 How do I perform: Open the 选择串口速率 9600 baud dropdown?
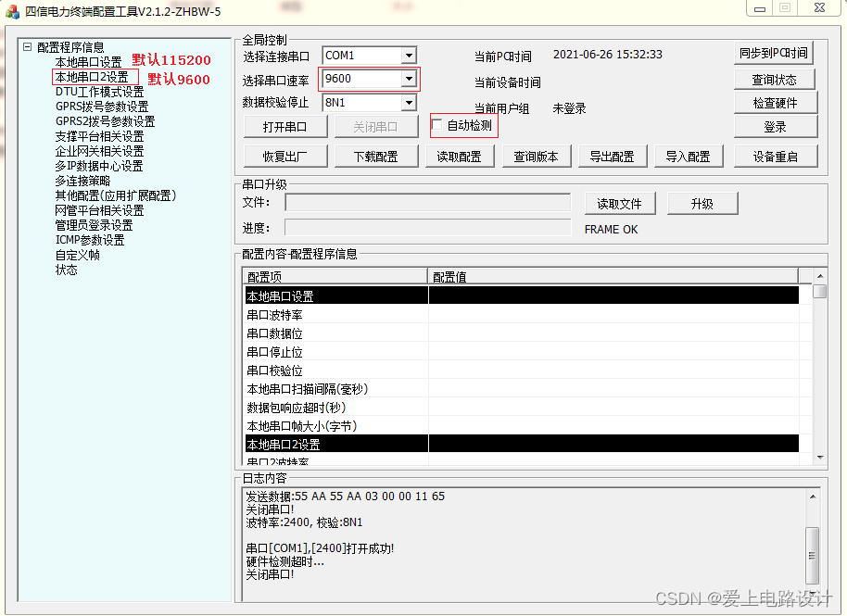[411, 79]
